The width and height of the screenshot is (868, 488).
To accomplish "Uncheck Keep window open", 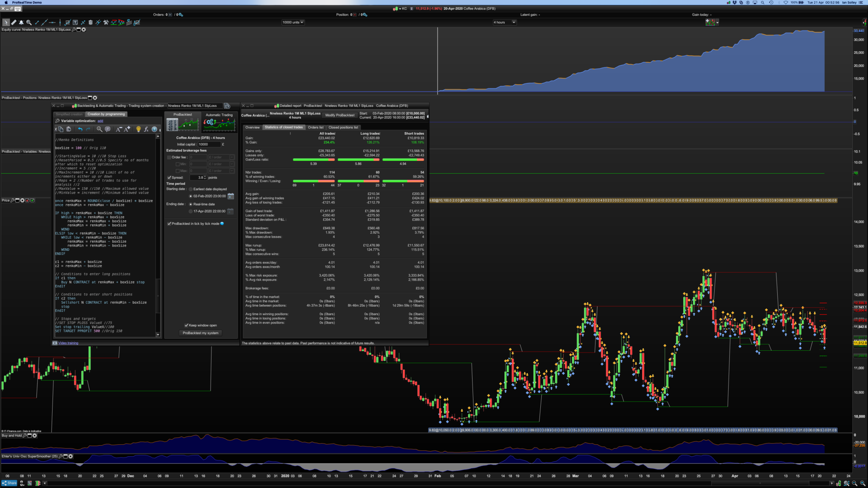I will 186,325.
